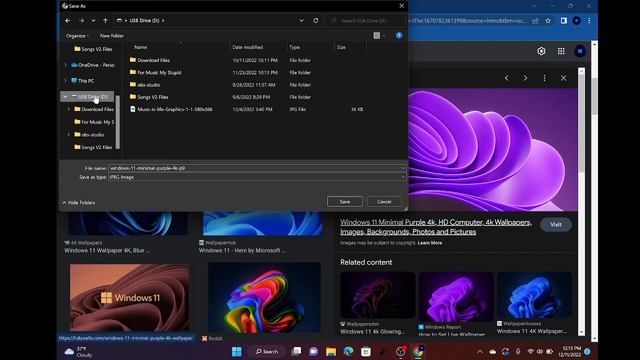Expand obs-studio node in navigation tree
The image size is (640, 360).
[x=69, y=134]
